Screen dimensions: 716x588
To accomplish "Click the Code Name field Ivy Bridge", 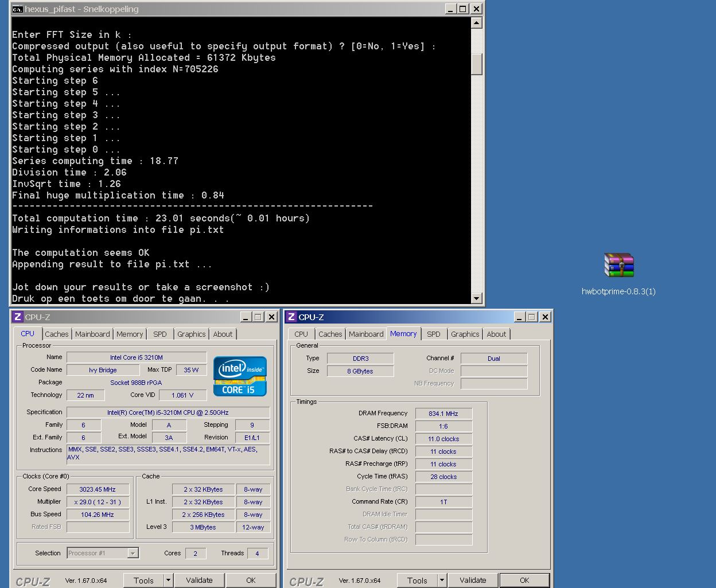I will [103, 370].
